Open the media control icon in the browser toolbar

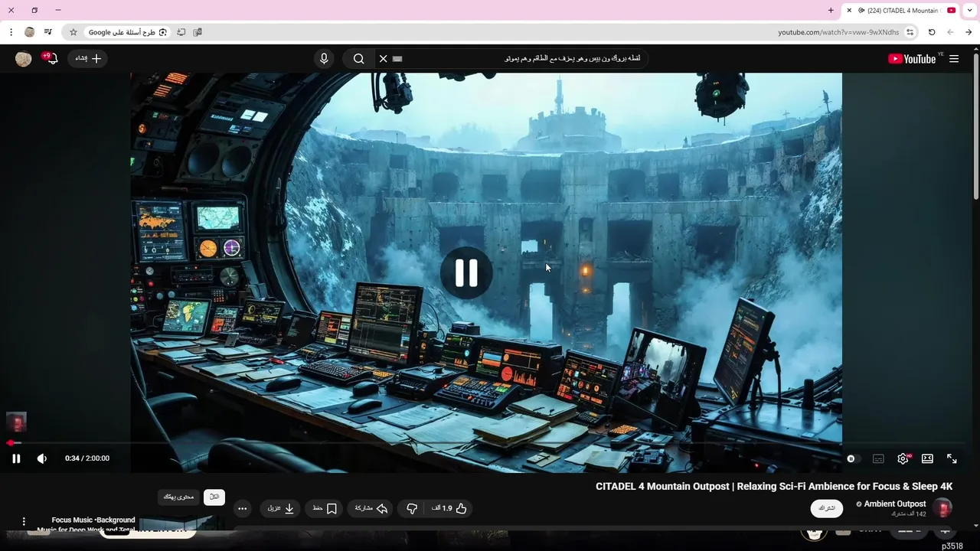48,32
